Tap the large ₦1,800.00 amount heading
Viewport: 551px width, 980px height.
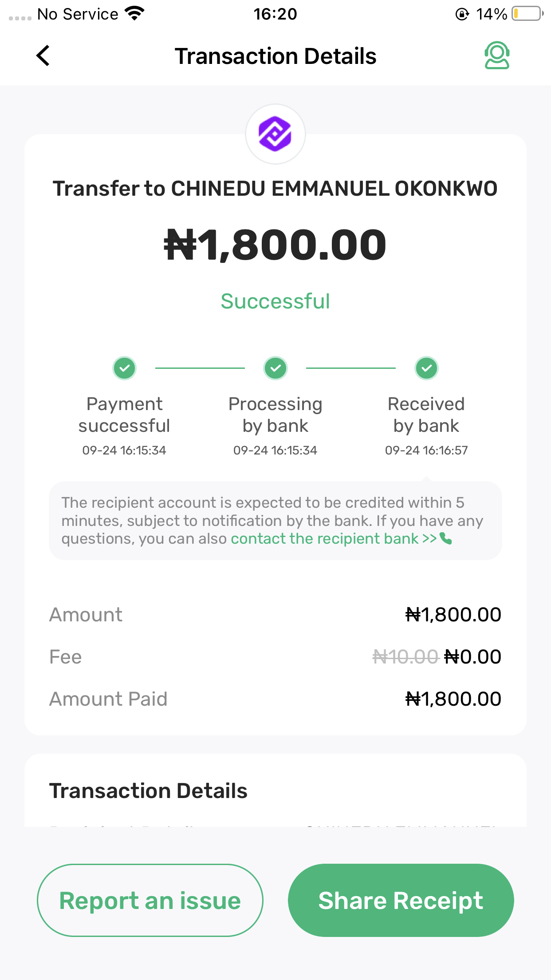point(275,245)
